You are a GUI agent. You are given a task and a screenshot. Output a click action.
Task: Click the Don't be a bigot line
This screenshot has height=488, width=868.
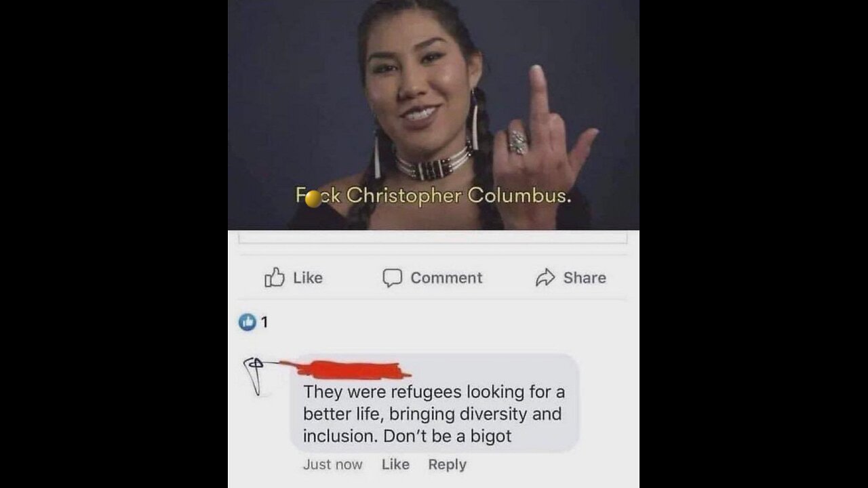448,436
